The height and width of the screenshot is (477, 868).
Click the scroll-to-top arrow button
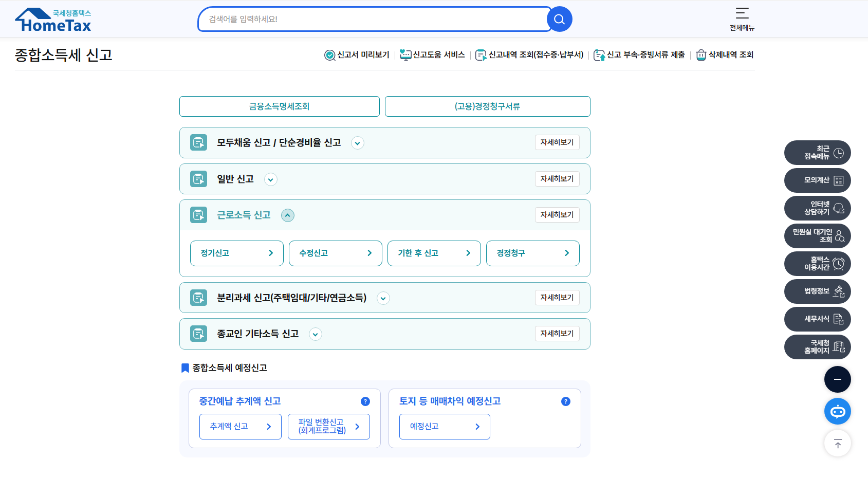point(838,443)
